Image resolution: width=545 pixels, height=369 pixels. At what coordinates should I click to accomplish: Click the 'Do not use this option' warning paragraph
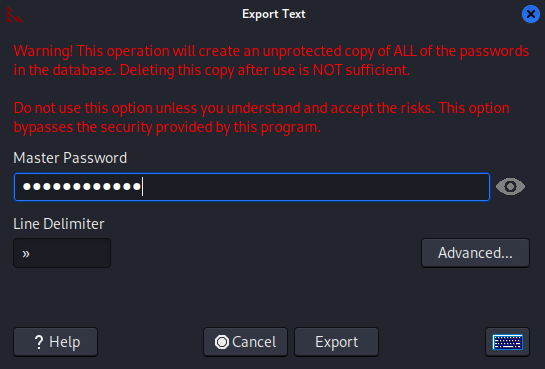tap(261, 117)
